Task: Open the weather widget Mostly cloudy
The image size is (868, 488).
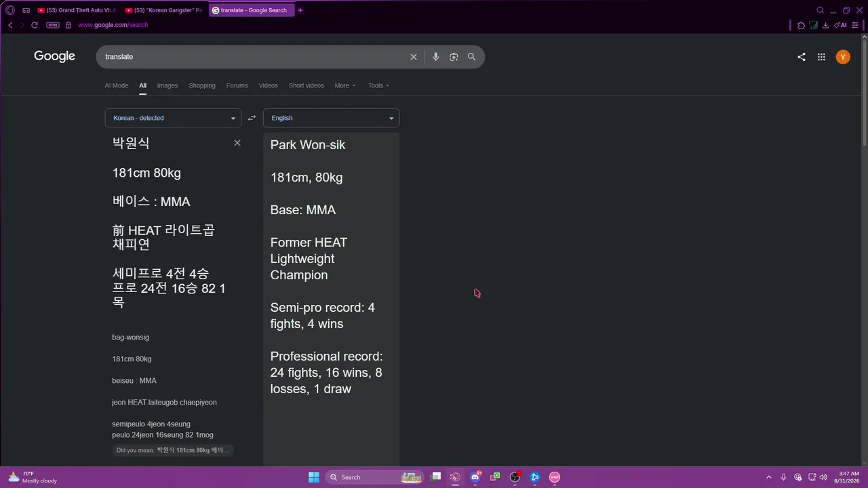Action: click(x=33, y=477)
